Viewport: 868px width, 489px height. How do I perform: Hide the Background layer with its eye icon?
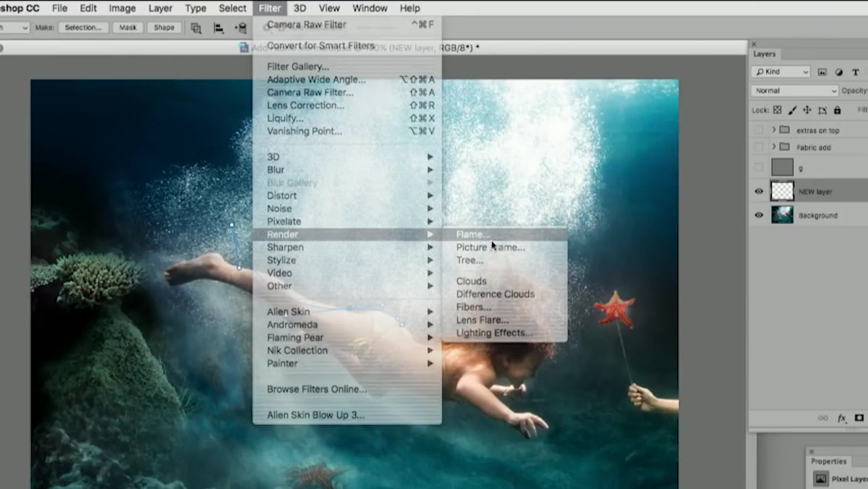(759, 215)
